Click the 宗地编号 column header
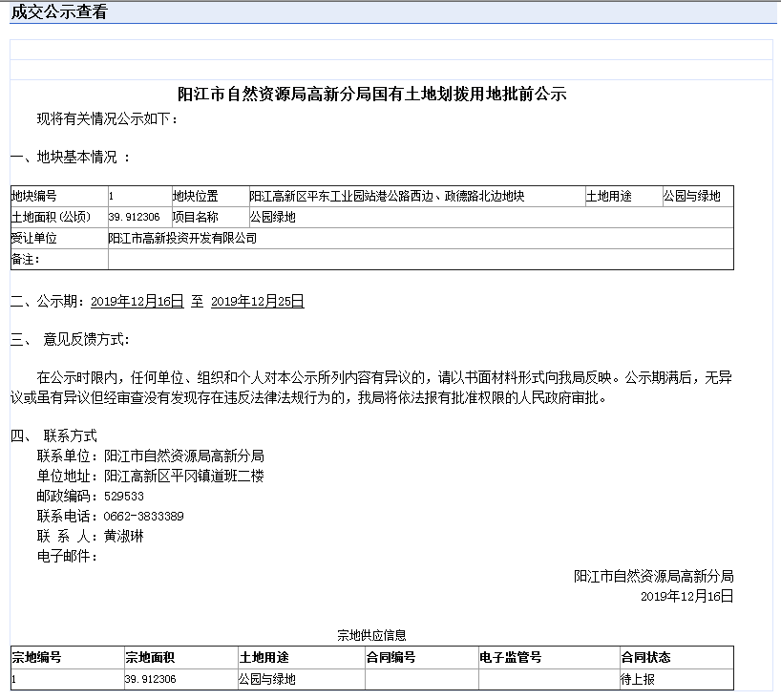781x700 pixels. (36, 657)
